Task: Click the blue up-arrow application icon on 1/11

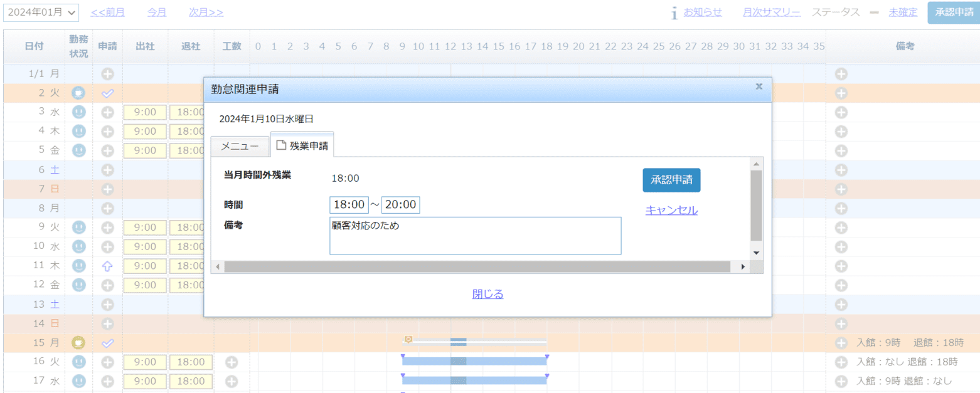Action: [x=107, y=265]
